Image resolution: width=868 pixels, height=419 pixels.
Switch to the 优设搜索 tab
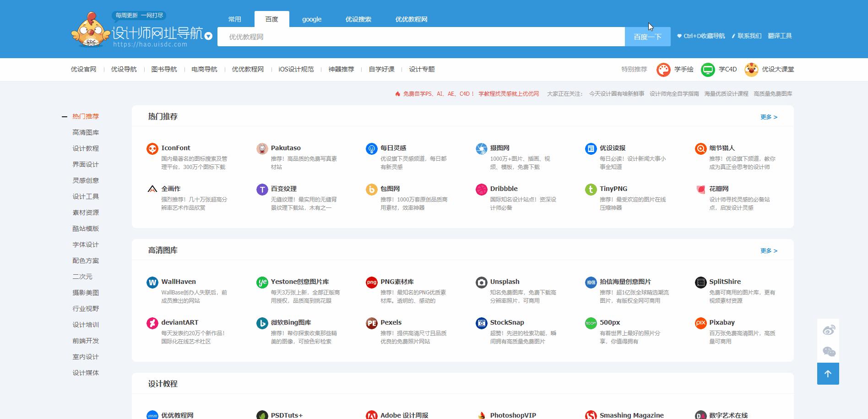pos(358,19)
